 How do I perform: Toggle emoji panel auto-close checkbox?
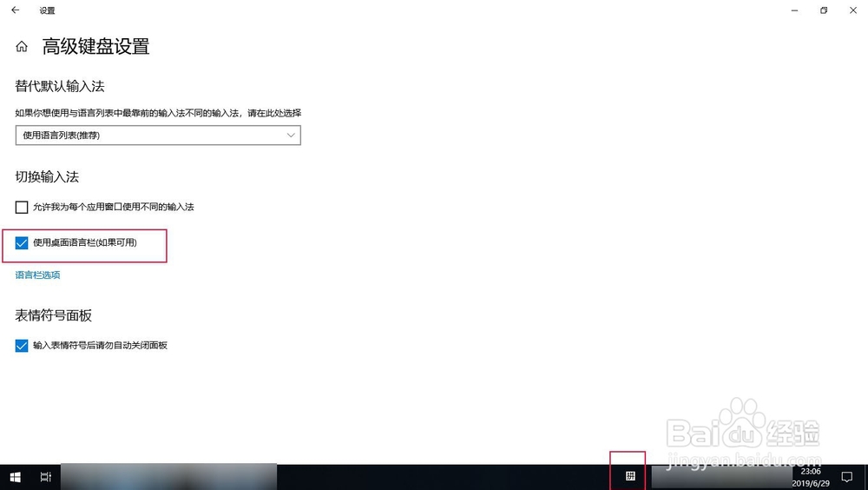22,346
